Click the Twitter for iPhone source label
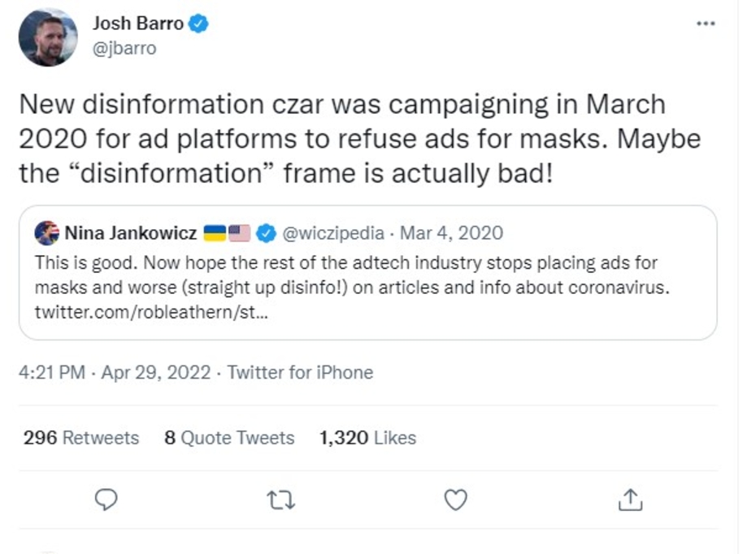 [x=300, y=373]
